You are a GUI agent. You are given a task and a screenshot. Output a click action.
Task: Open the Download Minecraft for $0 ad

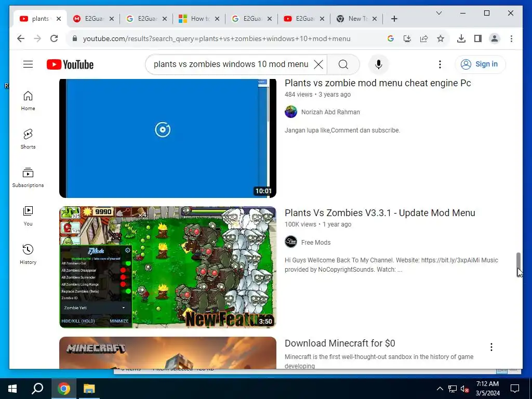point(340,343)
